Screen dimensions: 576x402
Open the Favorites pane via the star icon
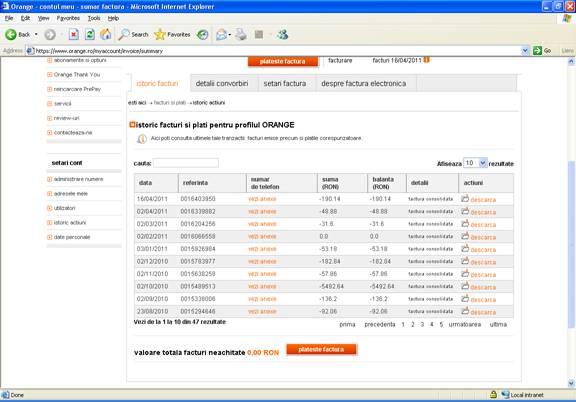coord(172,35)
